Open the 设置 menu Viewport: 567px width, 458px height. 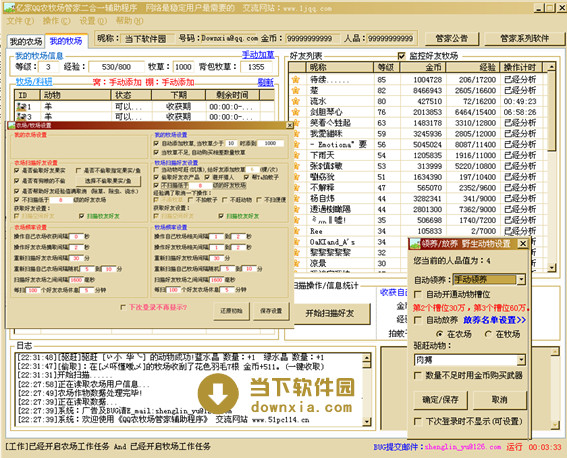coord(93,21)
